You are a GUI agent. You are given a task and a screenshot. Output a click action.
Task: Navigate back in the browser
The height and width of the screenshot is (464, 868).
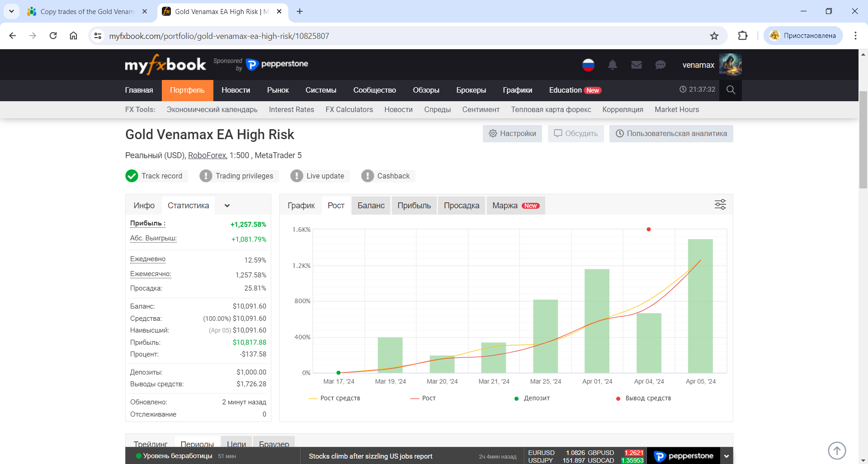click(13, 36)
